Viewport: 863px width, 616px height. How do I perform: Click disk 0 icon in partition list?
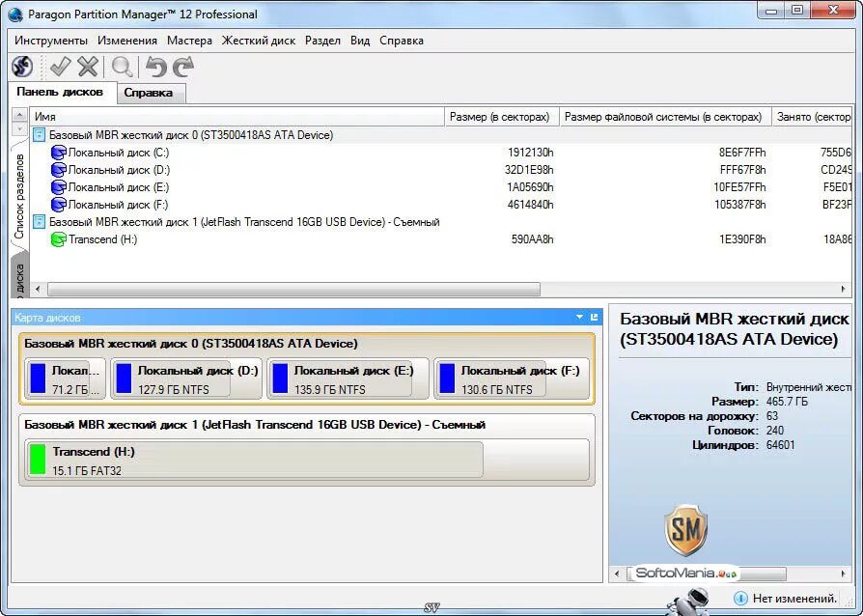(x=39, y=135)
